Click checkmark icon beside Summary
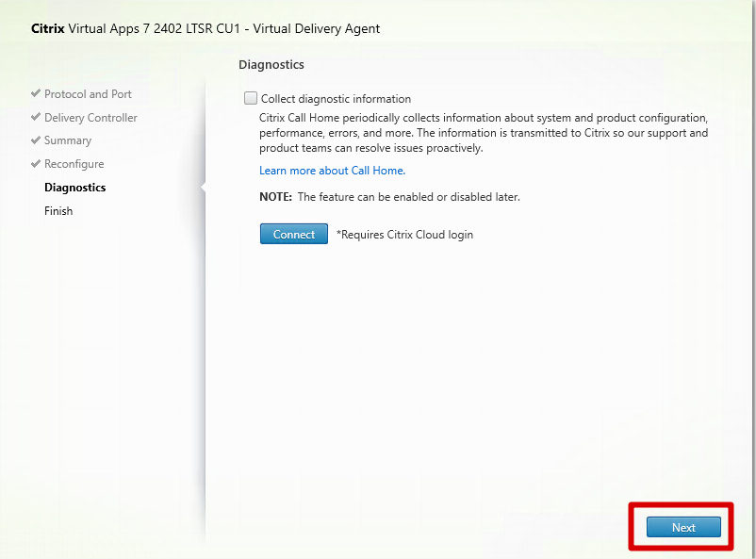Viewport: 756px width, 559px height. 35,140
